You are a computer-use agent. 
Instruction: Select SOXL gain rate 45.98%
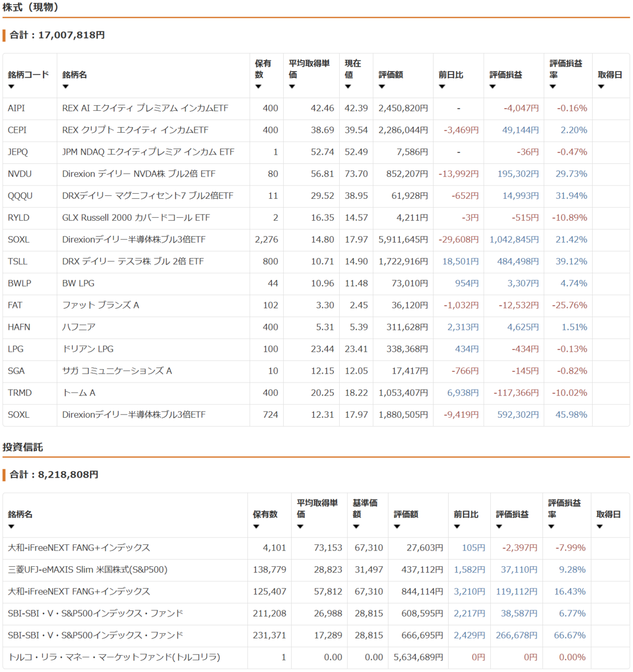click(571, 414)
